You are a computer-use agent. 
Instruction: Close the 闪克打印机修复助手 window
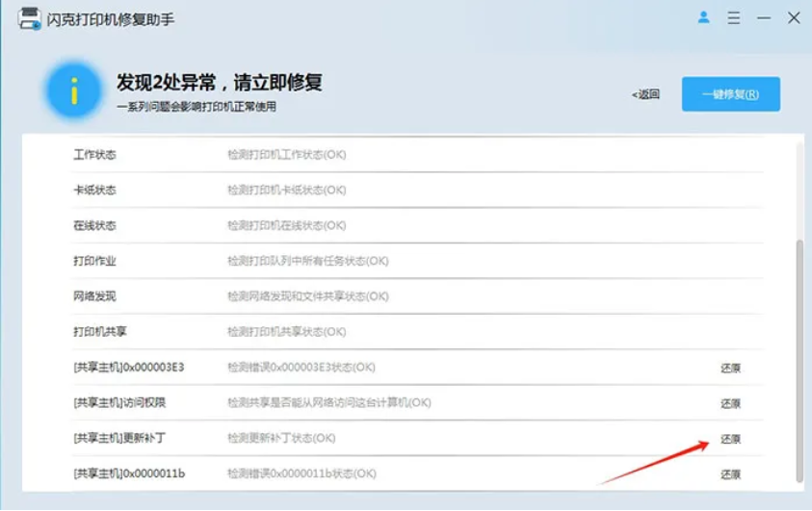[x=794, y=18]
